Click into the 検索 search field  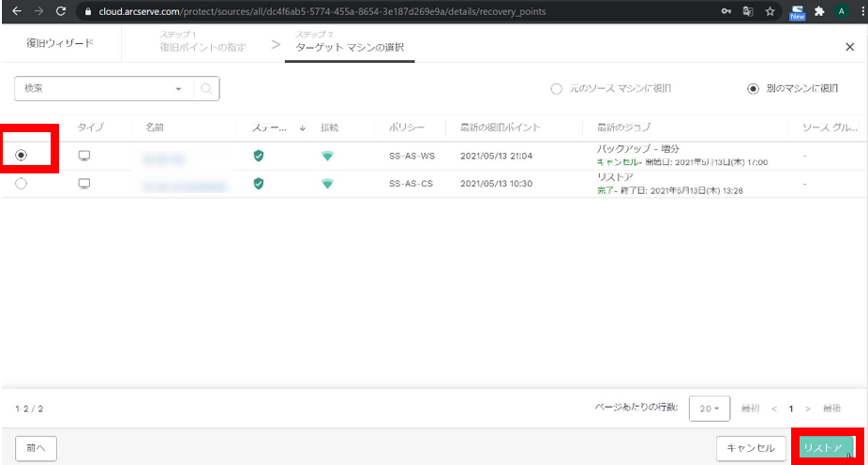click(x=94, y=89)
